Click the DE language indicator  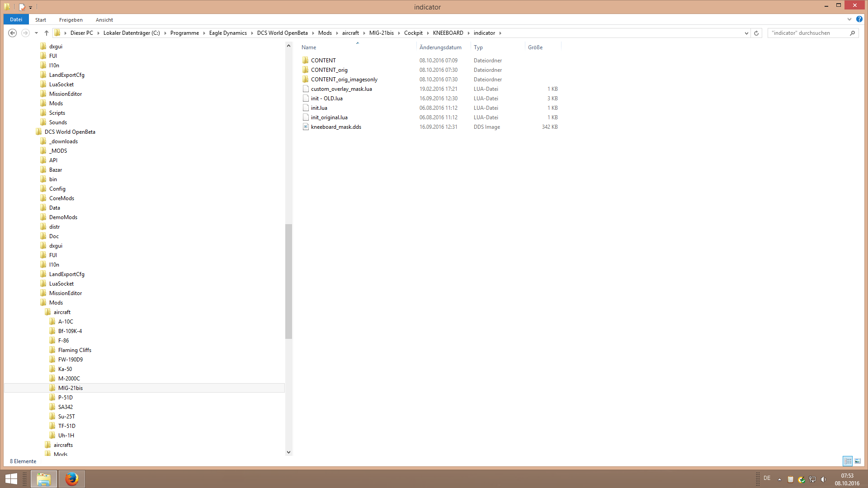(767, 478)
